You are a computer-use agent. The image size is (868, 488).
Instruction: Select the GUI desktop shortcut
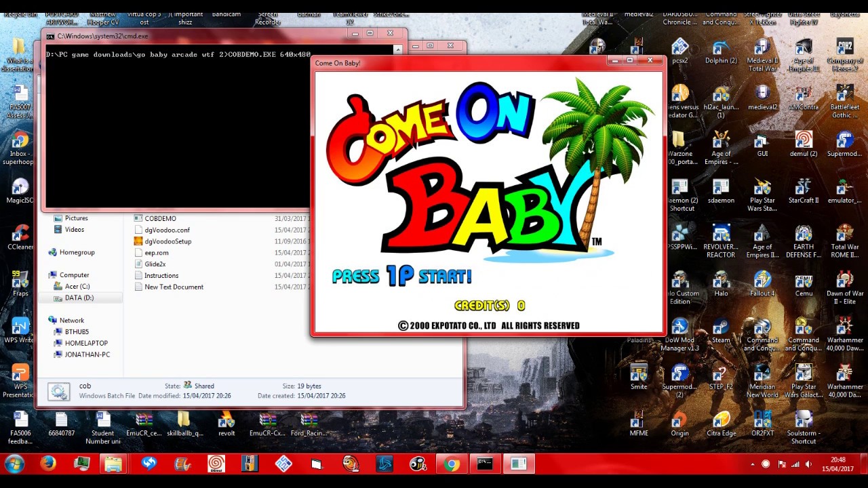[x=762, y=144]
